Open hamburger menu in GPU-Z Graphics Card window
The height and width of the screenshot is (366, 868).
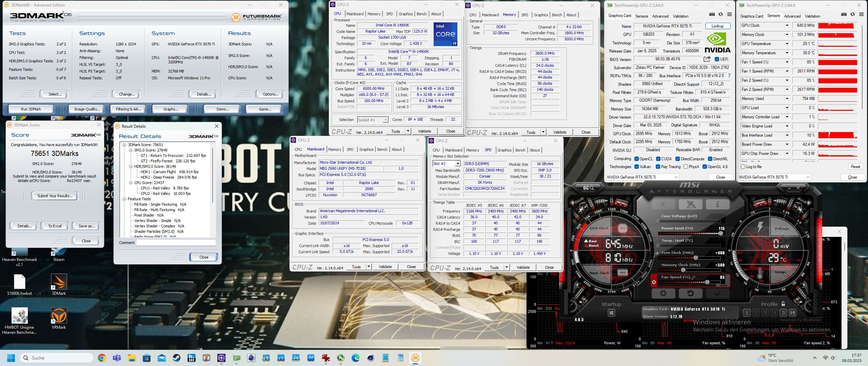pos(729,15)
